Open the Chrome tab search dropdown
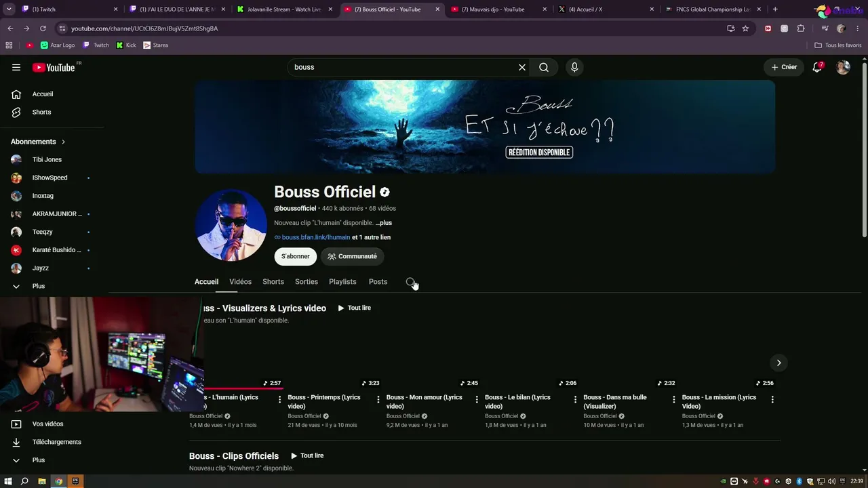Image resolution: width=868 pixels, height=488 pixels. point(10,9)
